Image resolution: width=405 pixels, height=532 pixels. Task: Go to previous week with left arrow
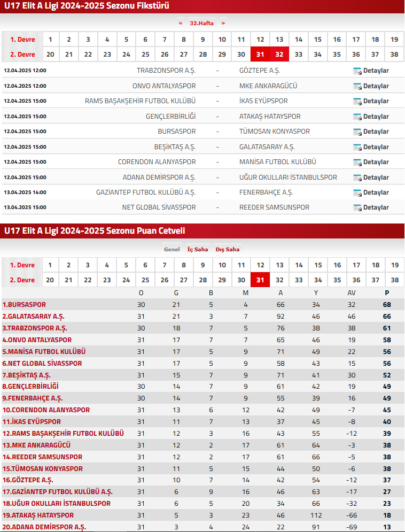pos(181,23)
